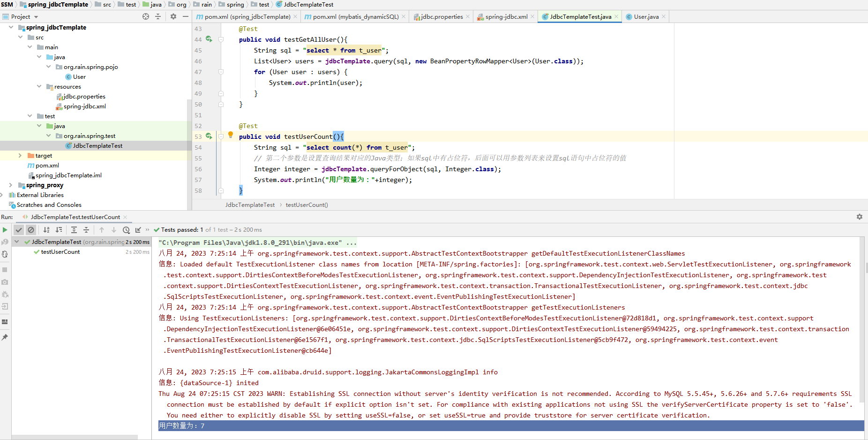Stop the running process square icon
Image resolution: width=868 pixels, height=440 pixels.
coord(5,270)
